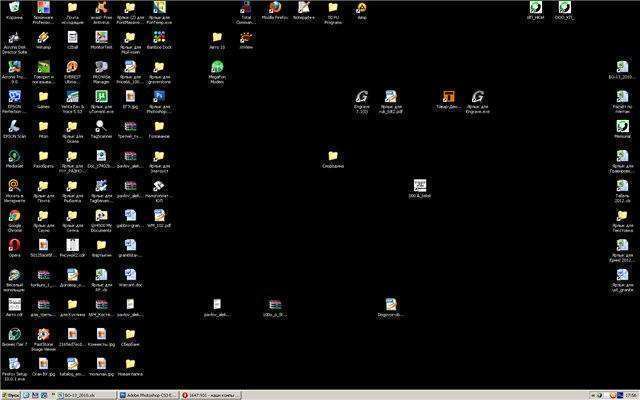Switch to the Opera taskbar window button
The image size is (640, 400).
(210, 395)
